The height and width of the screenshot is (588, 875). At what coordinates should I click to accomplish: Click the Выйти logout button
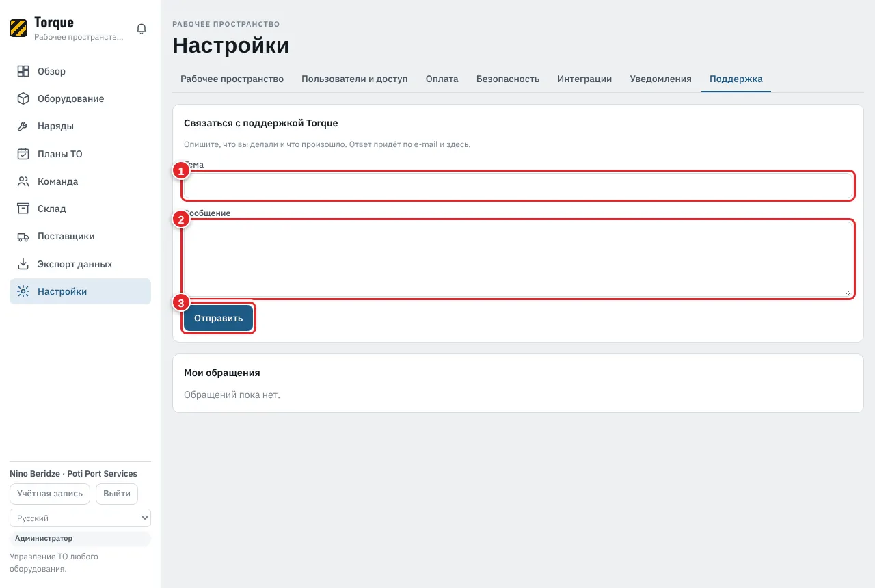117,494
